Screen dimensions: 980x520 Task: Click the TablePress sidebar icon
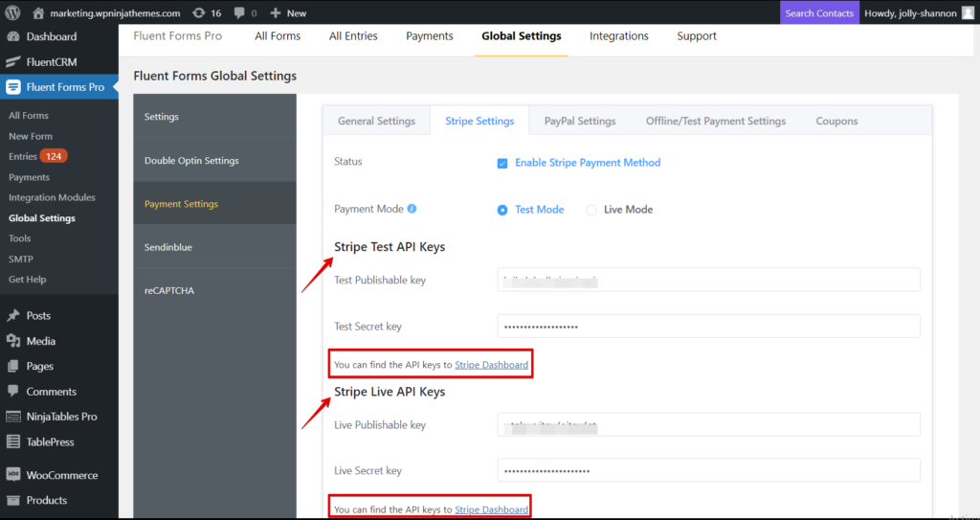click(13, 441)
